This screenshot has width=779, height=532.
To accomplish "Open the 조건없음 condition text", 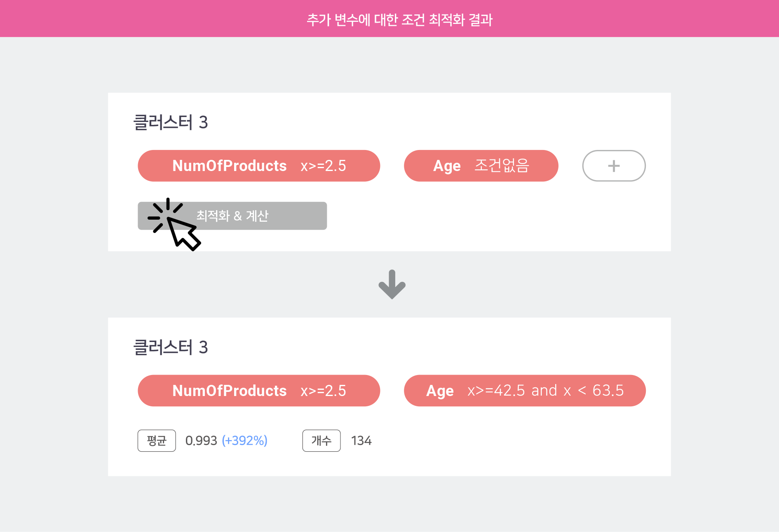I will pyautogui.click(x=502, y=166).
